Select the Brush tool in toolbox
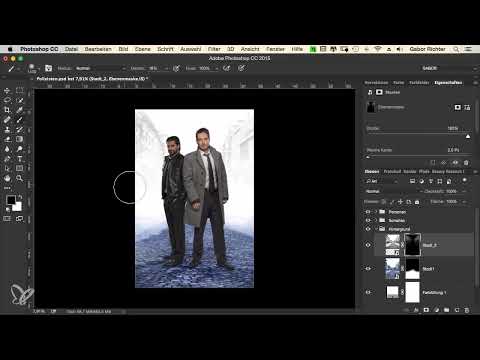The height and width of the screenshot is (360, 480). coord(20,120)
